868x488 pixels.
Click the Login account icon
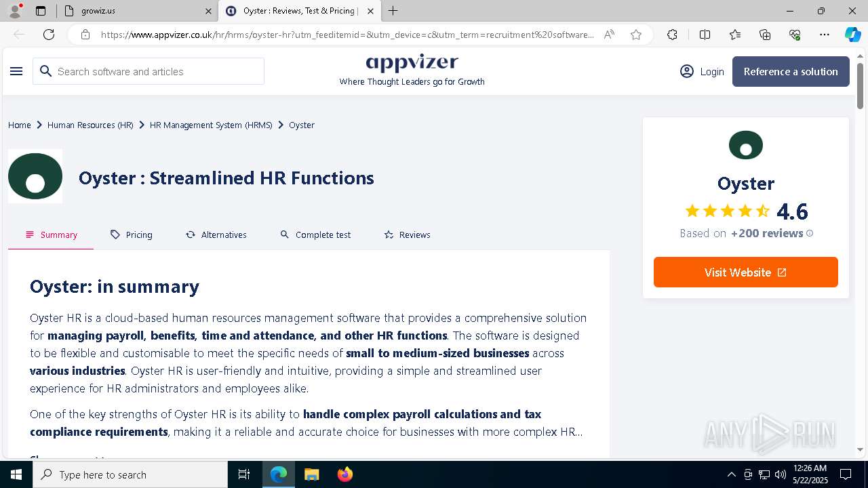coord(687,71)
